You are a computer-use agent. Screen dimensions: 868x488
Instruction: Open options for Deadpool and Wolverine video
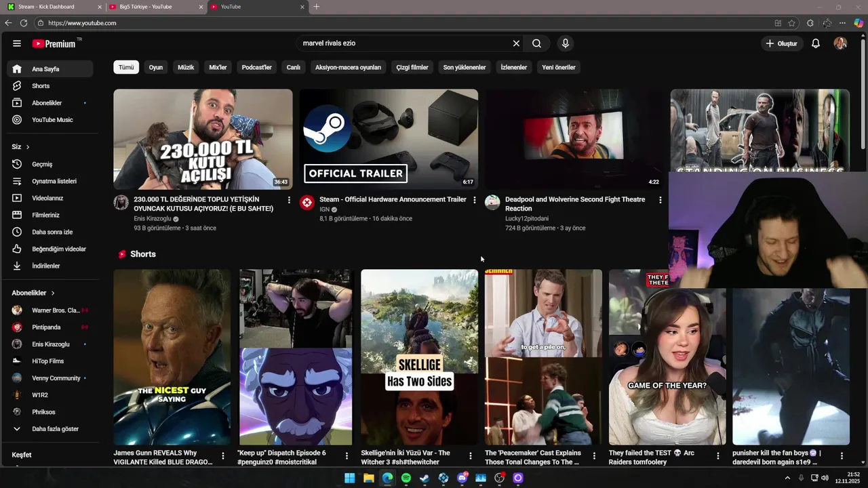(660, 200)
